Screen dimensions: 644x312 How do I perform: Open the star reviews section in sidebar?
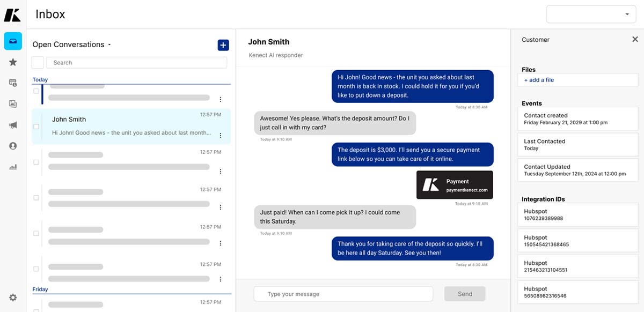pyautogui.click(x=13, y=62)
